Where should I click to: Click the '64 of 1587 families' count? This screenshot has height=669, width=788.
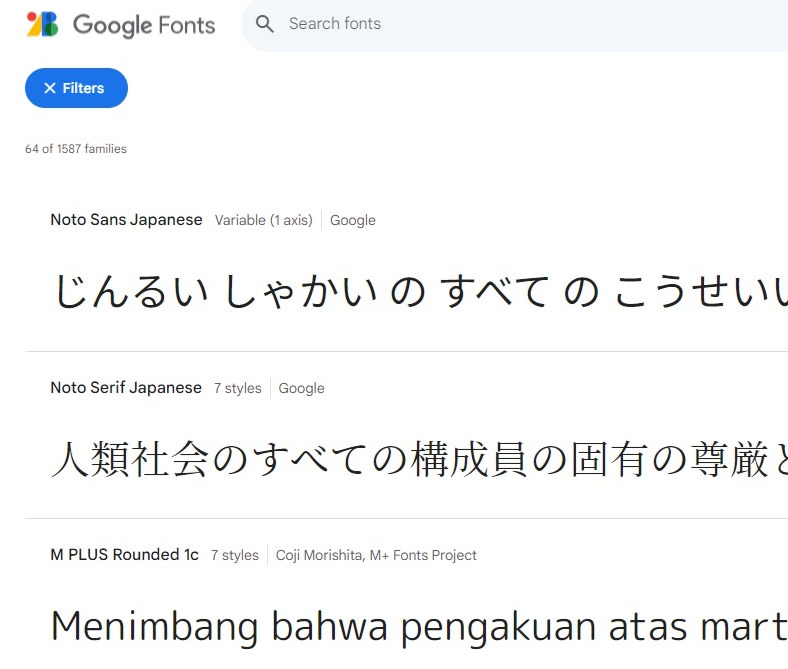(x=76, y=149)
